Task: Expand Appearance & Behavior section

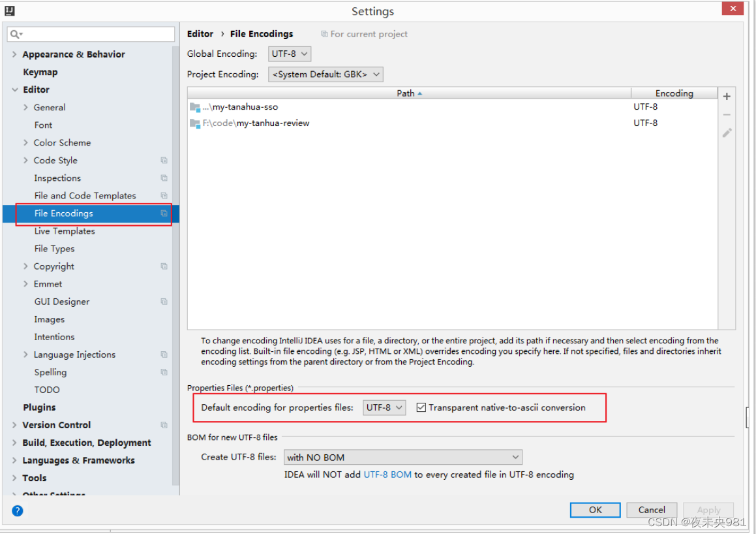Action: pos(14,54)
